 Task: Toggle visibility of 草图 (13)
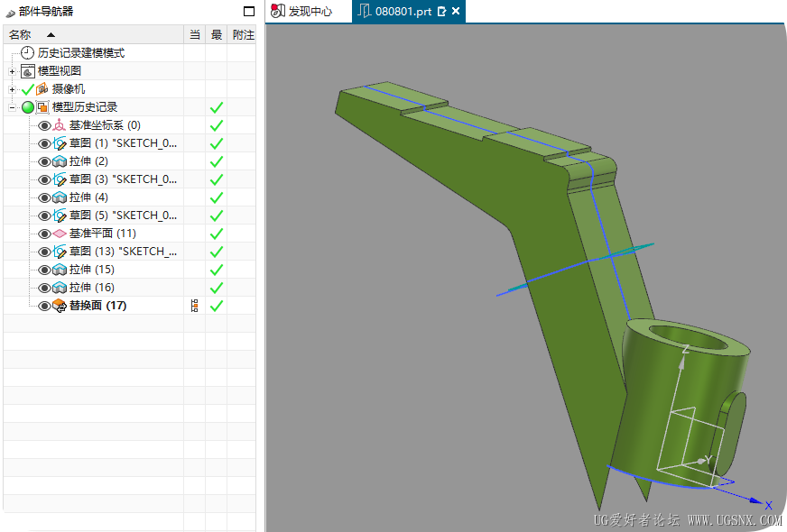tap(44, 252)
